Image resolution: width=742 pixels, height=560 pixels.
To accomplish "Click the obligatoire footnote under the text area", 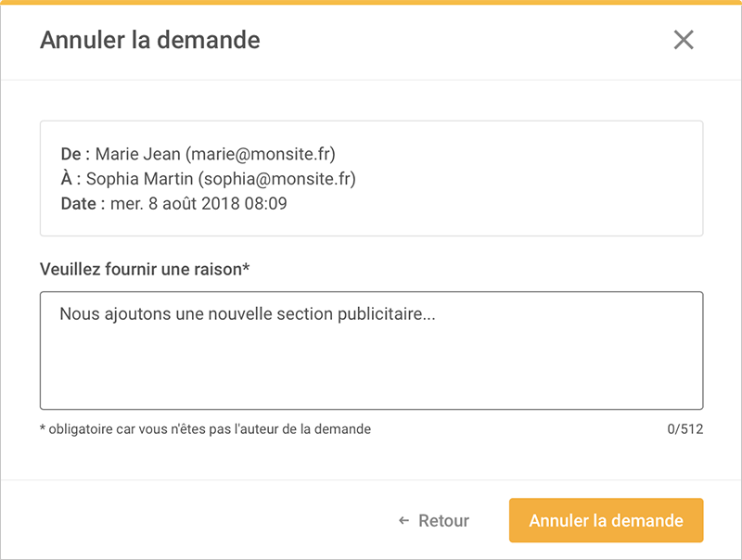I will (x=205, y=429).
